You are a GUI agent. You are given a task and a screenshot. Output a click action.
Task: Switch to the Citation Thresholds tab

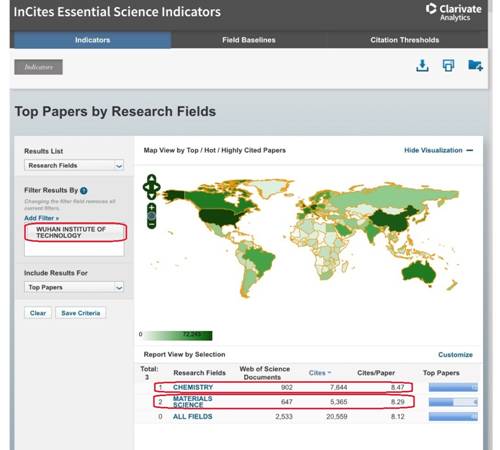(405, 40)
